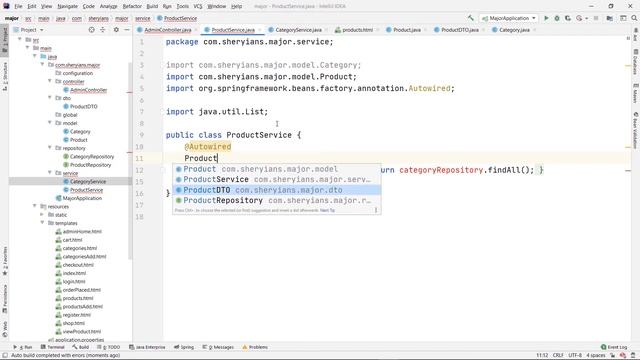Open the TODO tool window

pyautogui.click(x=109, y=347)
